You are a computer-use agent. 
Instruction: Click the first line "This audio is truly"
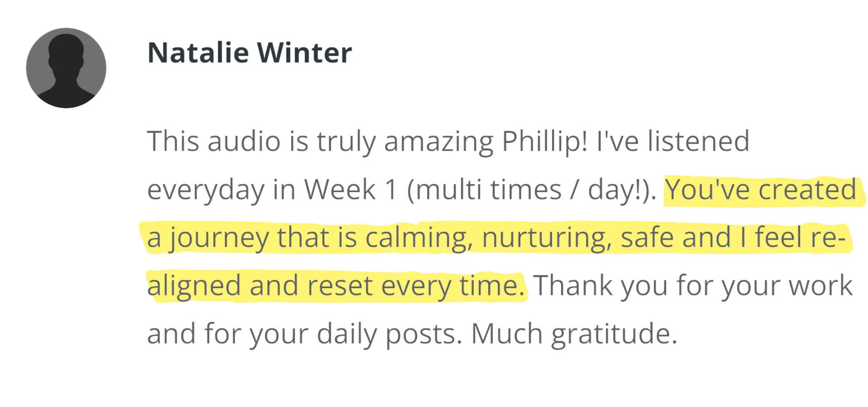261,141
